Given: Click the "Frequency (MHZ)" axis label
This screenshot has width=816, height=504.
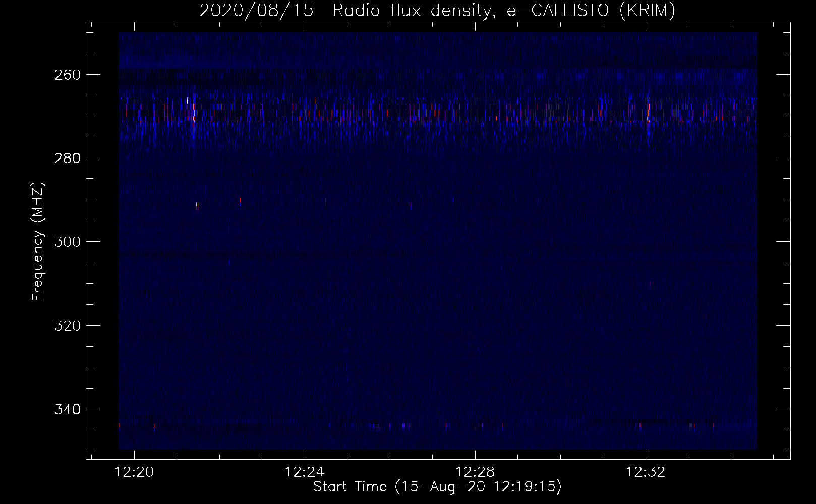Looking at the screenshot, I should pyautogui.click(x=38, y=241).
